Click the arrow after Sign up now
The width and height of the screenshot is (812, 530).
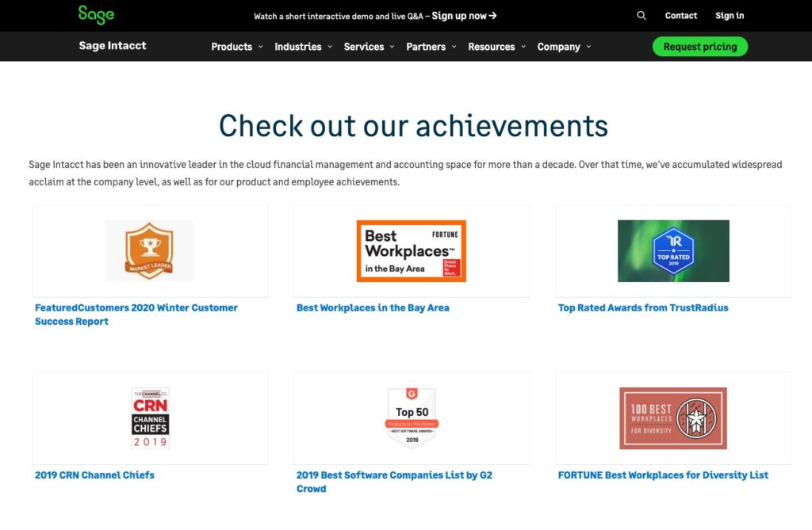(492, 16)
